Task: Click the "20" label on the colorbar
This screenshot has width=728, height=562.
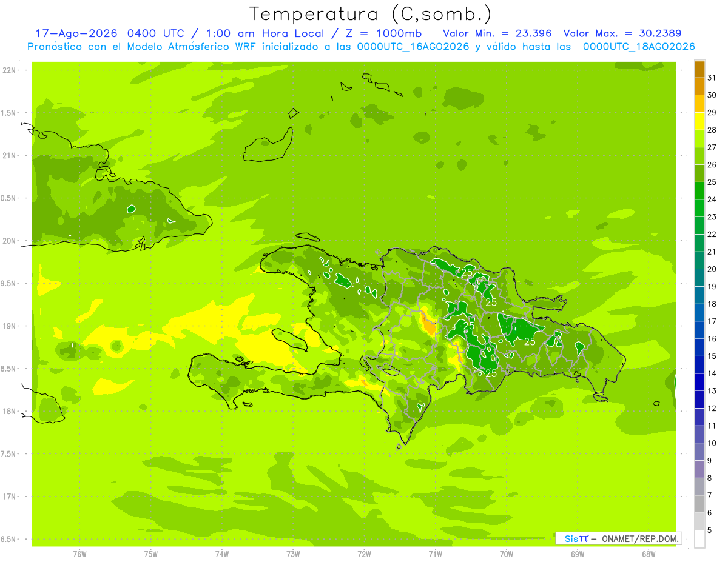Action: pos(712,269)
